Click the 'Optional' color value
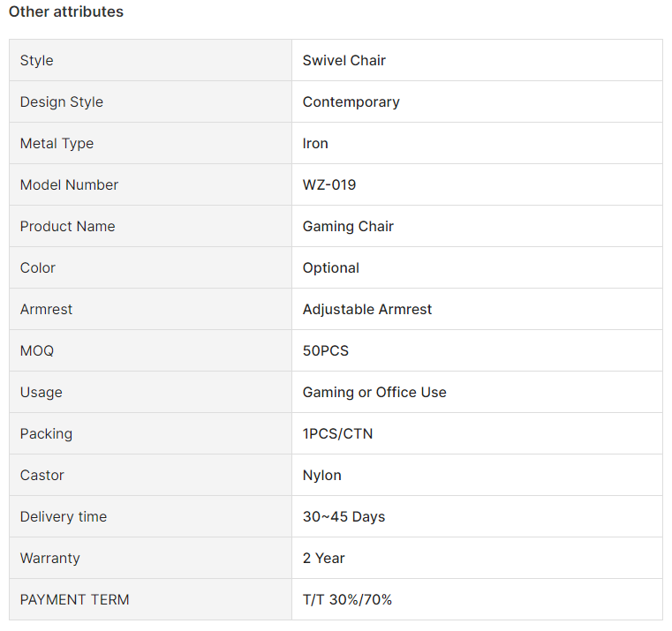The width and height of the screenshot is (672, 631). [x=330, y=267]
